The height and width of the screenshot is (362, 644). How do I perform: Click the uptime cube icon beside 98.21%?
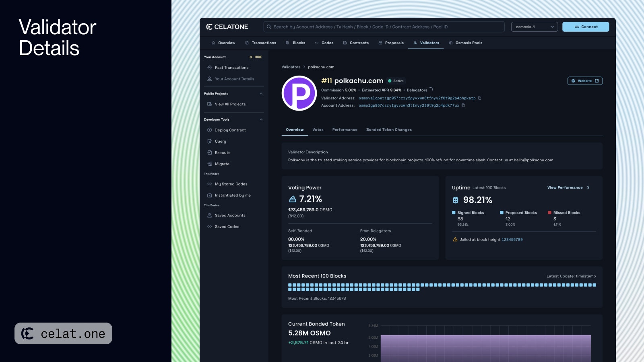(456, 200)
